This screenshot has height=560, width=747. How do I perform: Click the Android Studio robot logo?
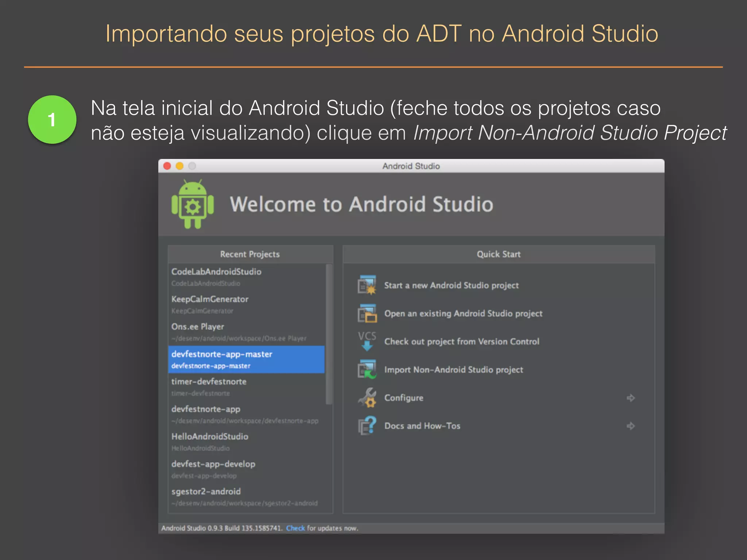(x=193, y=204)
